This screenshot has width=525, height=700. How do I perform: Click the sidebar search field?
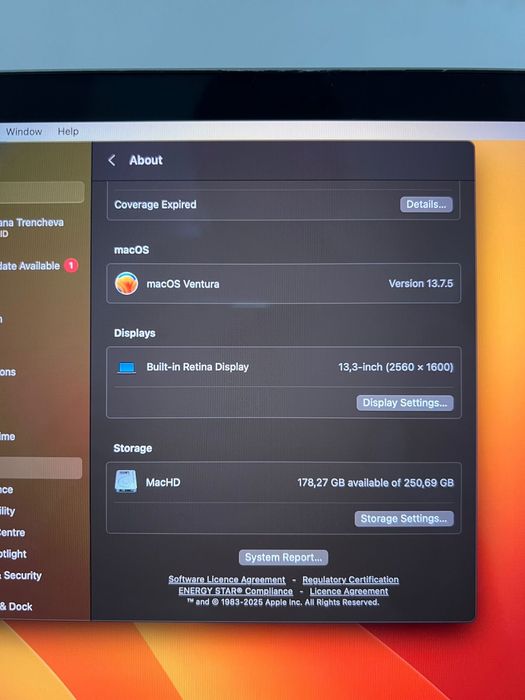tap(42, 192)
